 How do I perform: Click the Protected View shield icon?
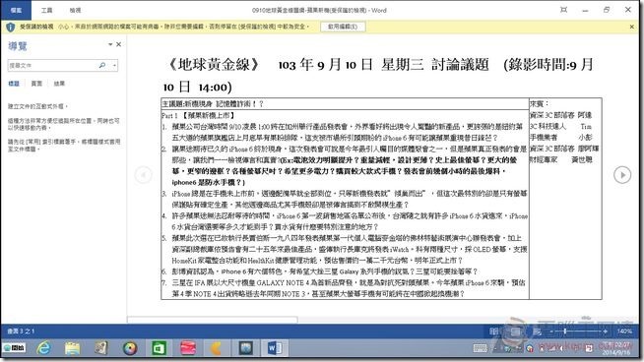pyautogui.click(x=10, y=28)
